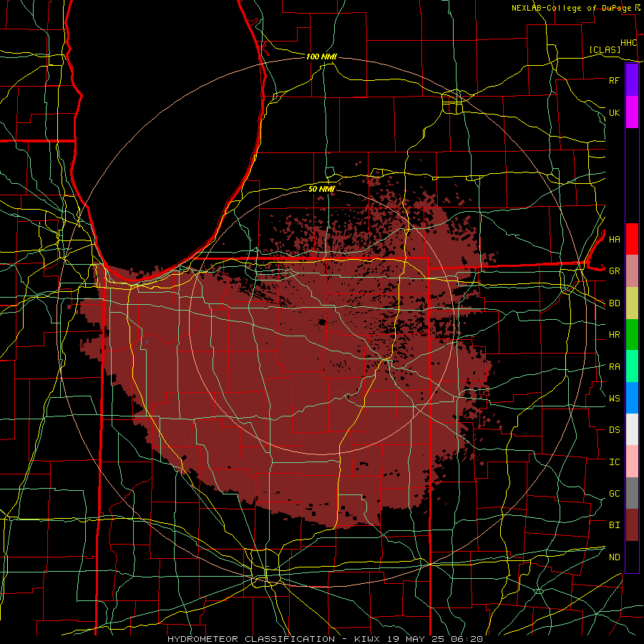Click the HR legend label

[x=614, y=335]
